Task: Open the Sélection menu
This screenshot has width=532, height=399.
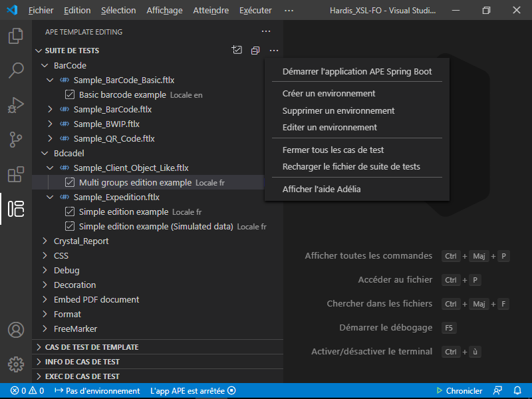Action: 118,11
